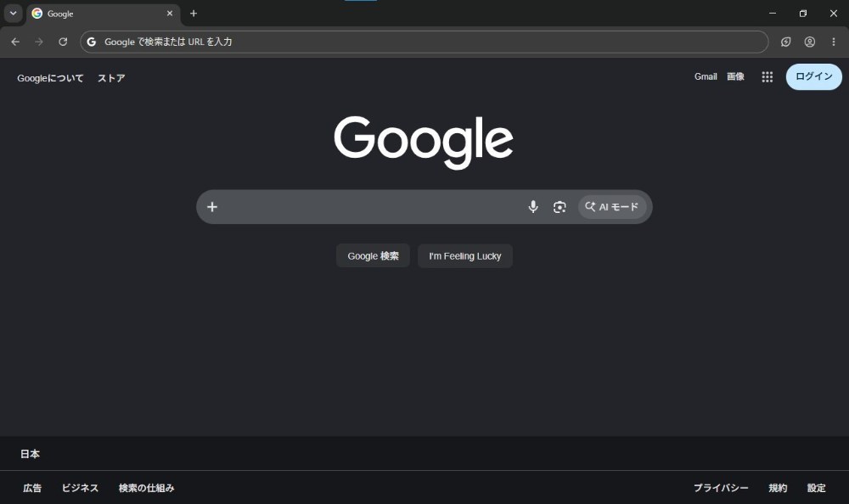Minimize the Chrome window
Image resolution: width=849 pixels, height=504 pixels.
(773, 14)
